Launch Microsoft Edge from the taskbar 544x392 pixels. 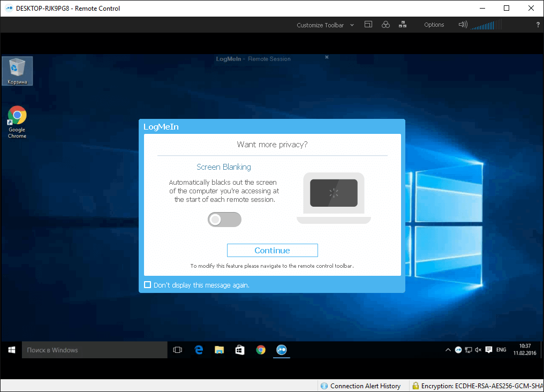point(199,350)
